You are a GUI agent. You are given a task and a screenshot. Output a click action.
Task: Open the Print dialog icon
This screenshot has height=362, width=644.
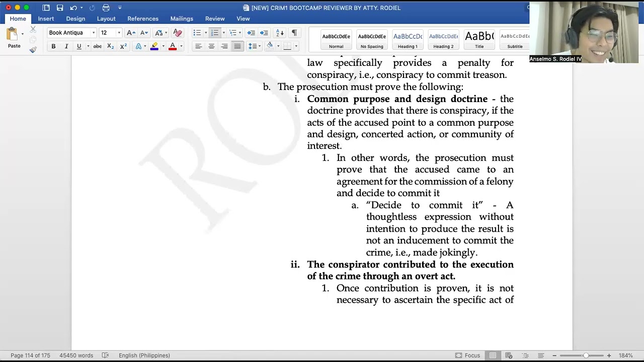click(106, 8)
